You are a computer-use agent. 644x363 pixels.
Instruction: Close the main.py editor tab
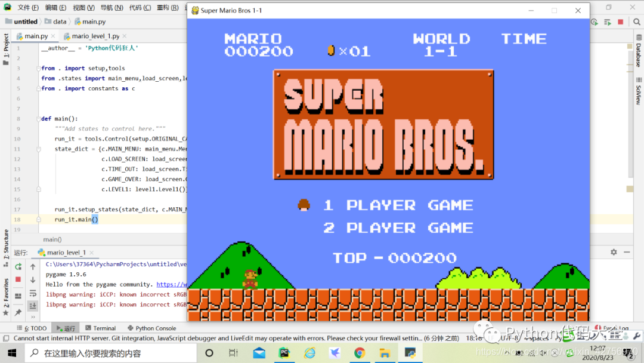point(53,36)
